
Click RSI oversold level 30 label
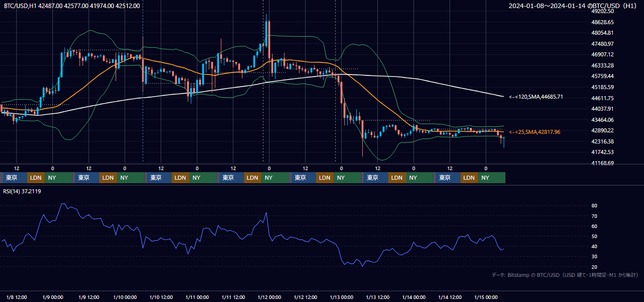[595, 257]
